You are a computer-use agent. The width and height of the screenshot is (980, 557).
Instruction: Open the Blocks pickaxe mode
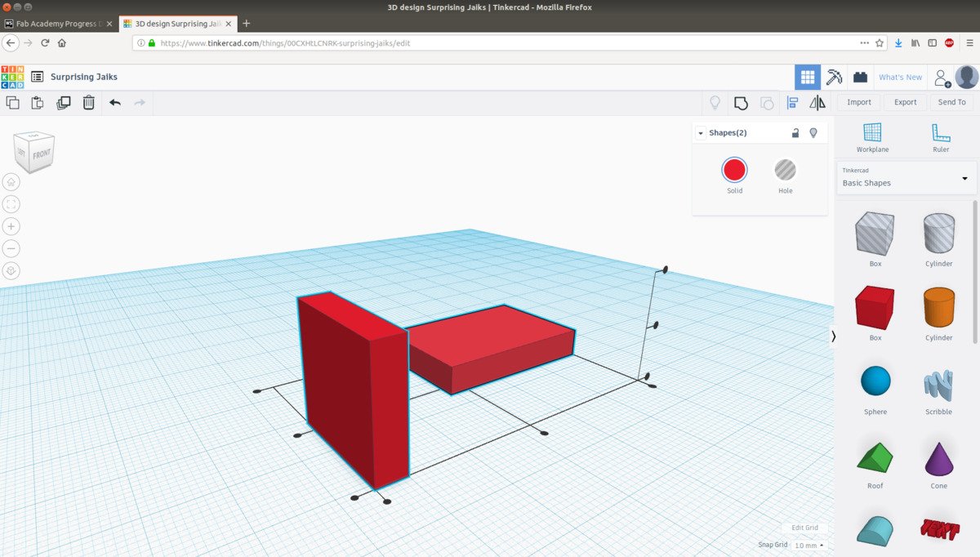tap(834, 77)
